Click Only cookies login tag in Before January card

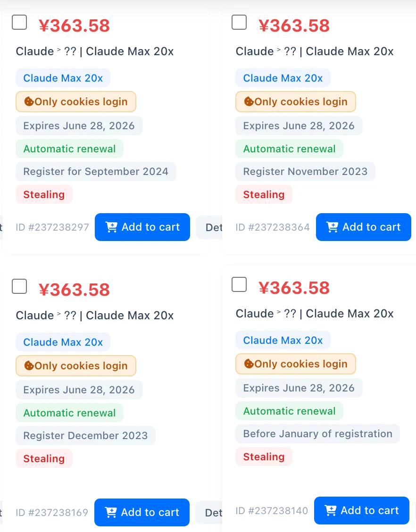click(x=296, y=364)
